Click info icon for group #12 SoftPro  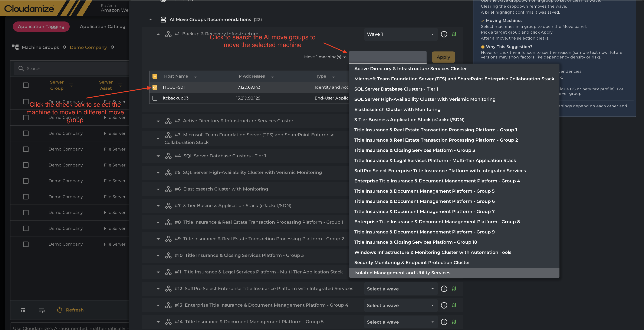point(444,289)
